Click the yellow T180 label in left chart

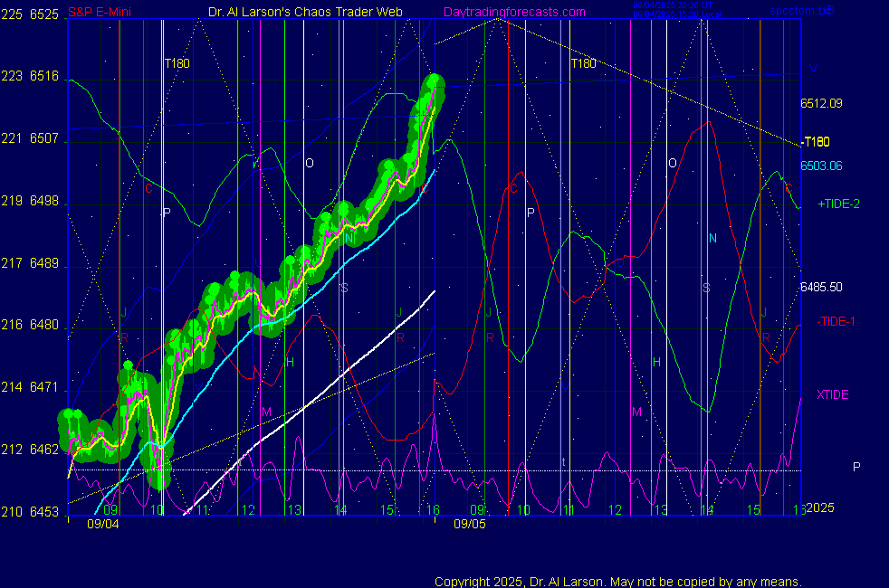tap(177, 63)
